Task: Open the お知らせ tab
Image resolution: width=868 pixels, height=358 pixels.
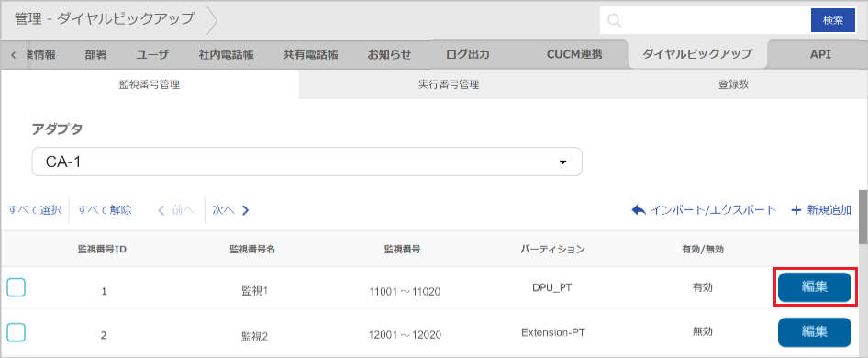Action: (x=390, y=54)
